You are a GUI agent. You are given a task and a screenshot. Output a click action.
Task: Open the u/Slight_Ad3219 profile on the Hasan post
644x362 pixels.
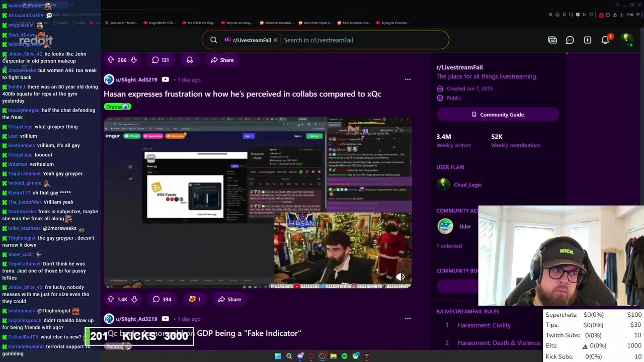pyautogui.click(x=136, y=79)
